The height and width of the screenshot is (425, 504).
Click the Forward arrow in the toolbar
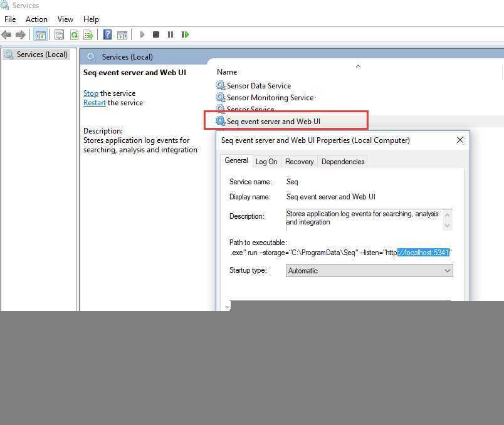click(21, 34)
